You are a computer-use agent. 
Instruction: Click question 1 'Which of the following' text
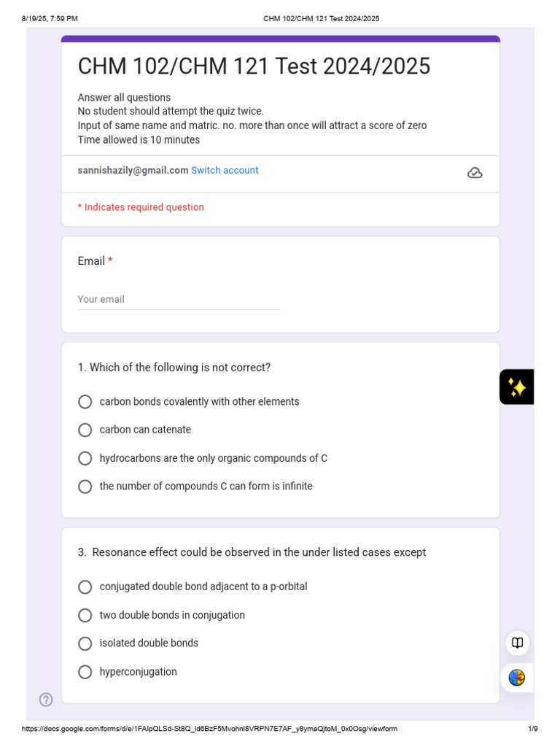click(x=174, y=368)
